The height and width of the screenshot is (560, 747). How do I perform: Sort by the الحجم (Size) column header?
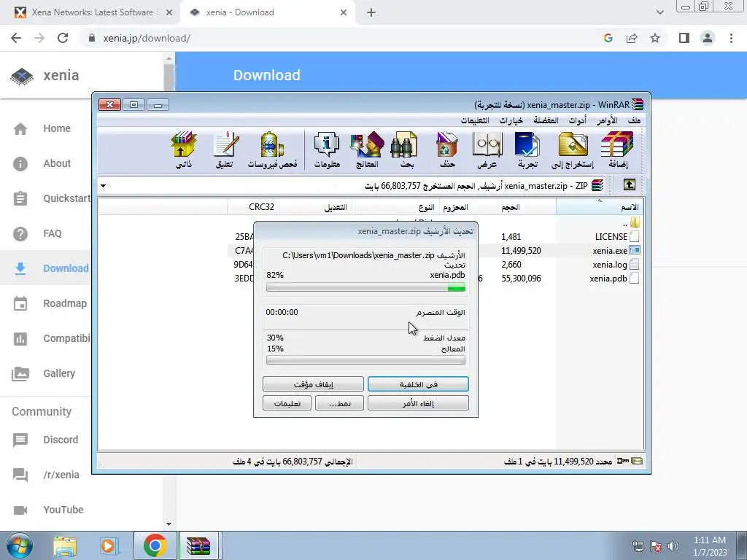[527, 207]
